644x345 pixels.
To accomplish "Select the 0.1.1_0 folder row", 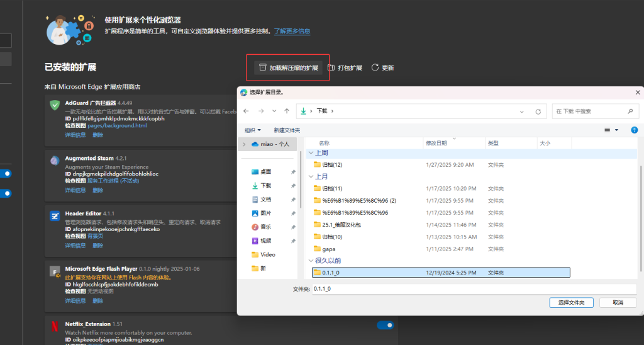I will click(441, 272).
